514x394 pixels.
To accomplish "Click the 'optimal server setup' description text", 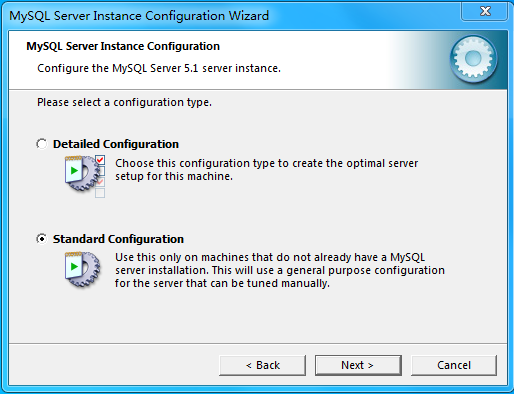I will (266, 170).
